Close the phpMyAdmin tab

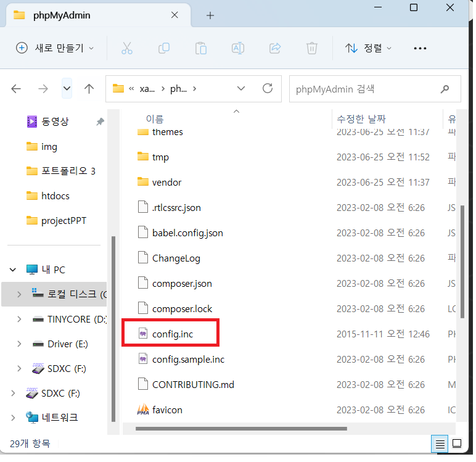(x=174, y=15)
